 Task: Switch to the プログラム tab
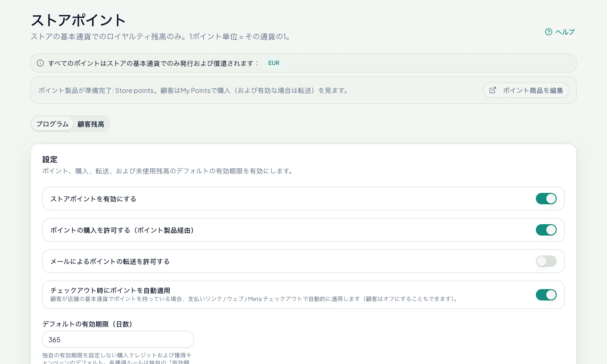point(52,124)
